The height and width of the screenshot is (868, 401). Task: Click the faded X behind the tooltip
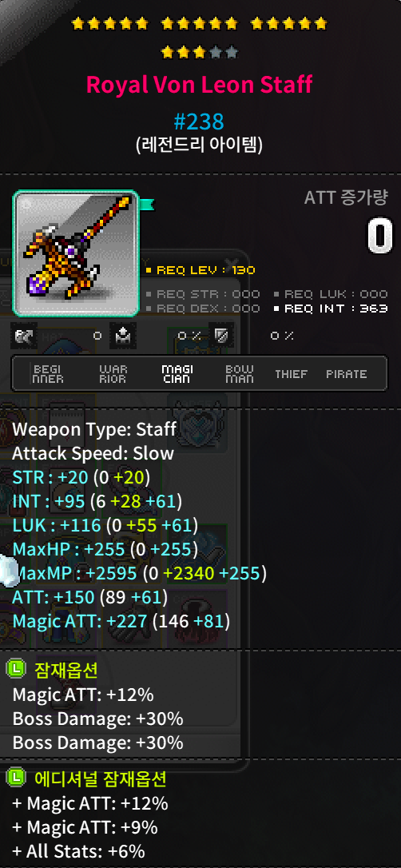(x=232, y=264)
